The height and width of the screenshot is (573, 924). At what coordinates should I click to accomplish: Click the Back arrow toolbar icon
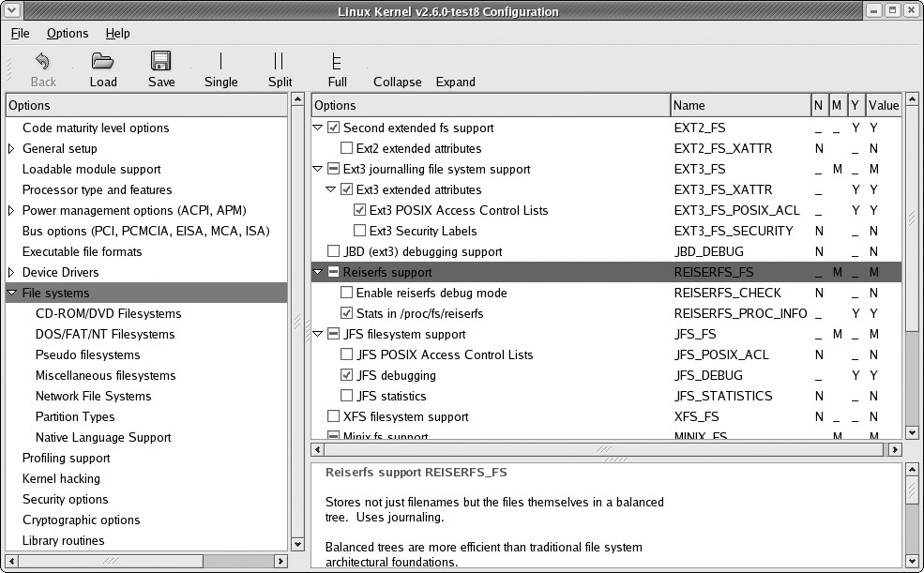click(x=43, y=62)
